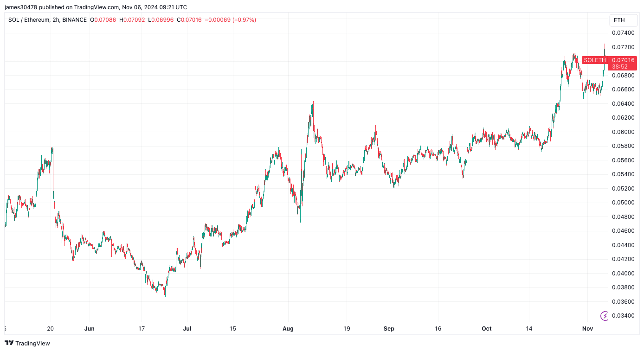Click the 17 date axis label

[x=142, y=329]
